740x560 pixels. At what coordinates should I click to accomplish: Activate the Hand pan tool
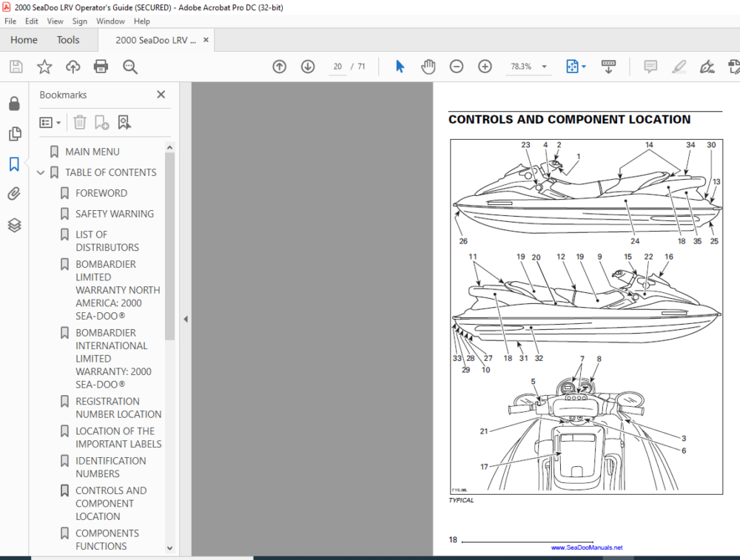click(x=428, y=67)
